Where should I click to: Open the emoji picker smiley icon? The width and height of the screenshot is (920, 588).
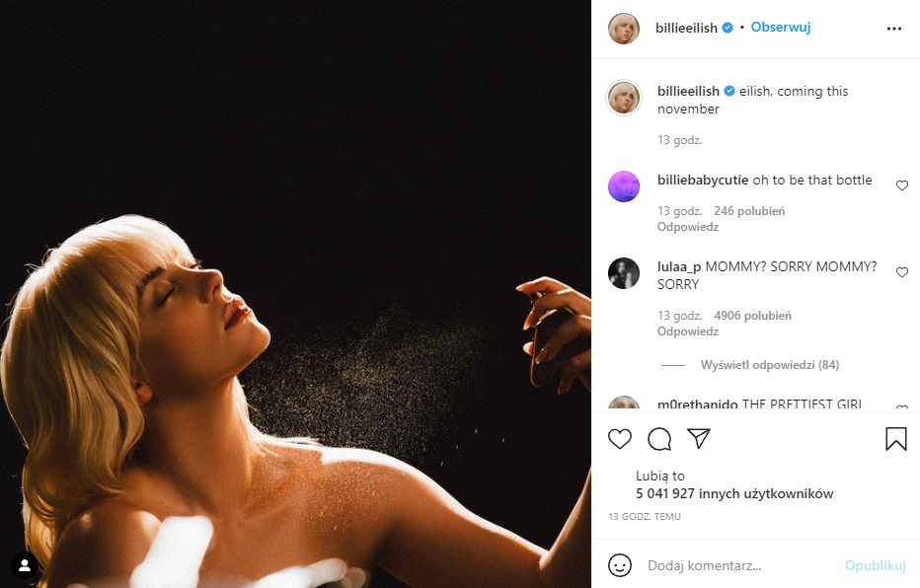click(x=620, y=565)
